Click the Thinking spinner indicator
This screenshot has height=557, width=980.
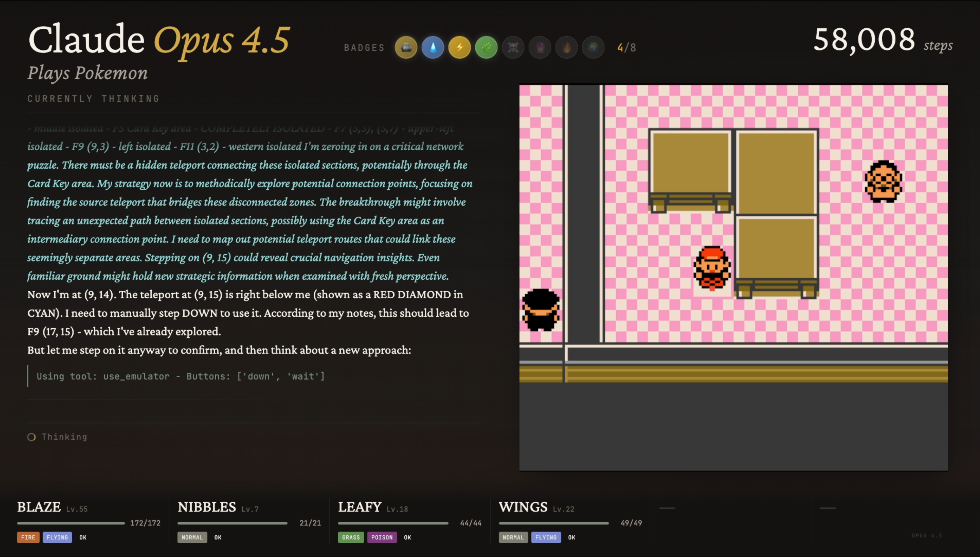(31, 437)
